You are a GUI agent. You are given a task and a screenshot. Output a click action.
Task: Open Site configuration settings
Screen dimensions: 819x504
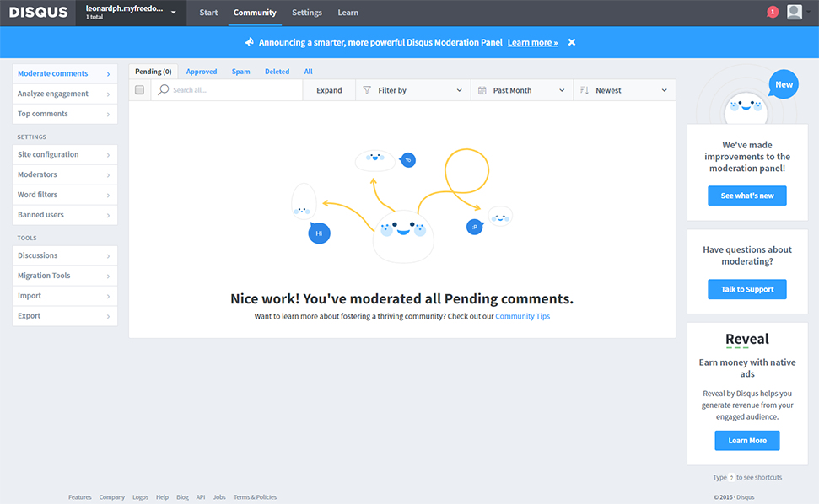tap(65, 154)
